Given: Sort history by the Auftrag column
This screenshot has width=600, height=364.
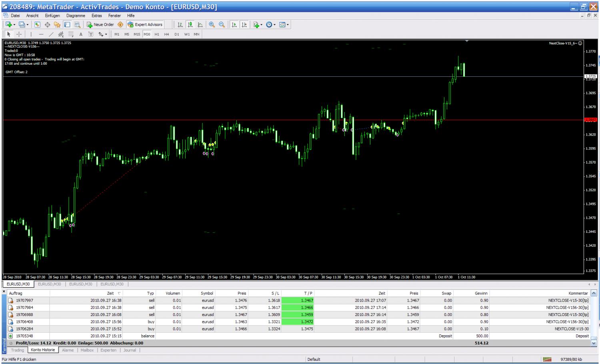Looking at the screenshot, I should [28, 293].
